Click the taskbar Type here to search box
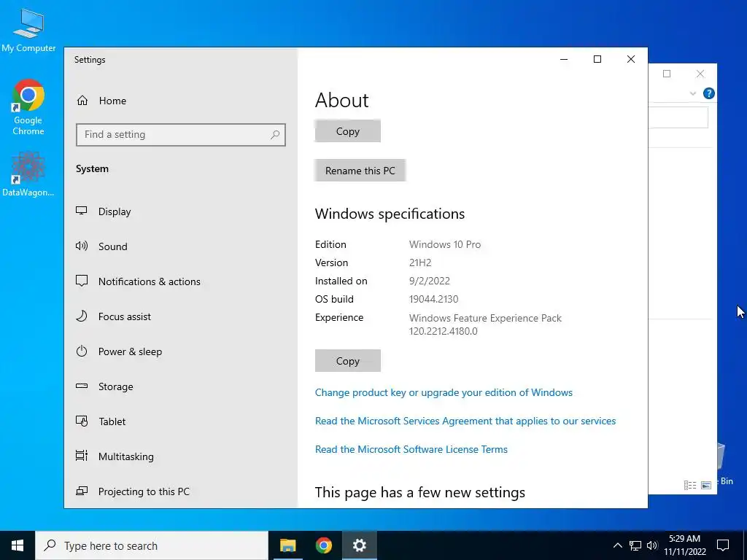The height and width of the screenshot is (560, 747). coord(152,545)
